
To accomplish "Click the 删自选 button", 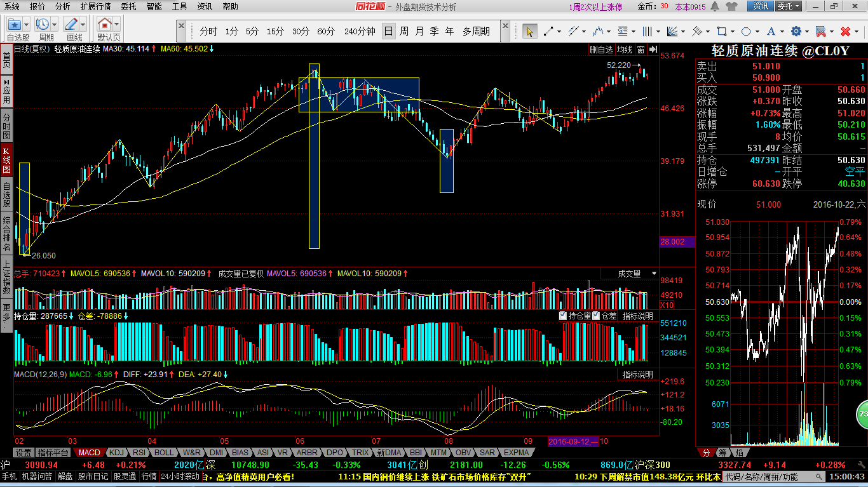I will click(601, 50).
